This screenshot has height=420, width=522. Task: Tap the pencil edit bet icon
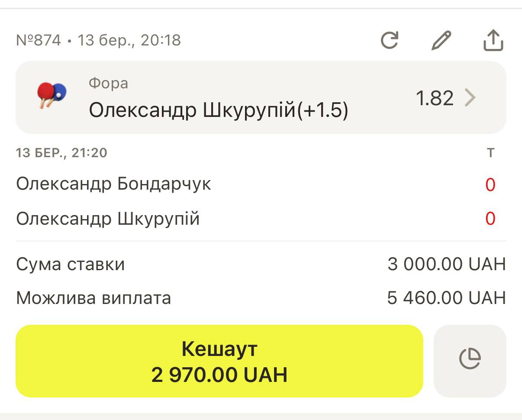pos(441,40)
